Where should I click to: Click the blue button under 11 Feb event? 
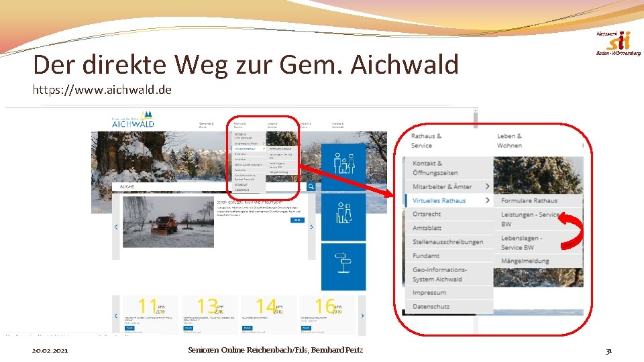[x=129, y=328]
